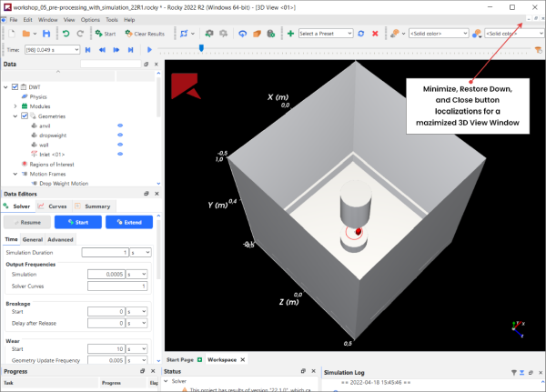The height and width of the screenshot is (392, 546).
Task: Click the Resume button
Action: click(x=25, y=222)
